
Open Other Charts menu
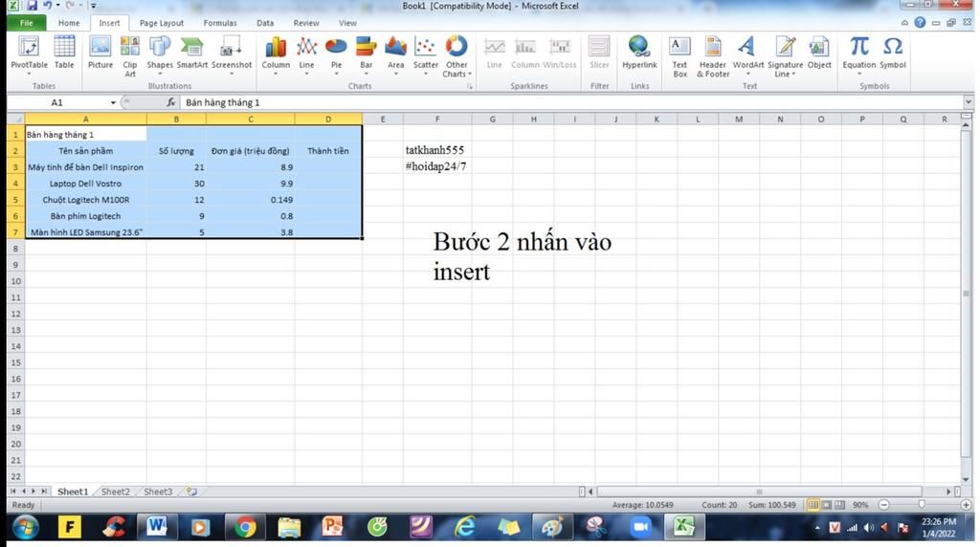pos(457,56)
